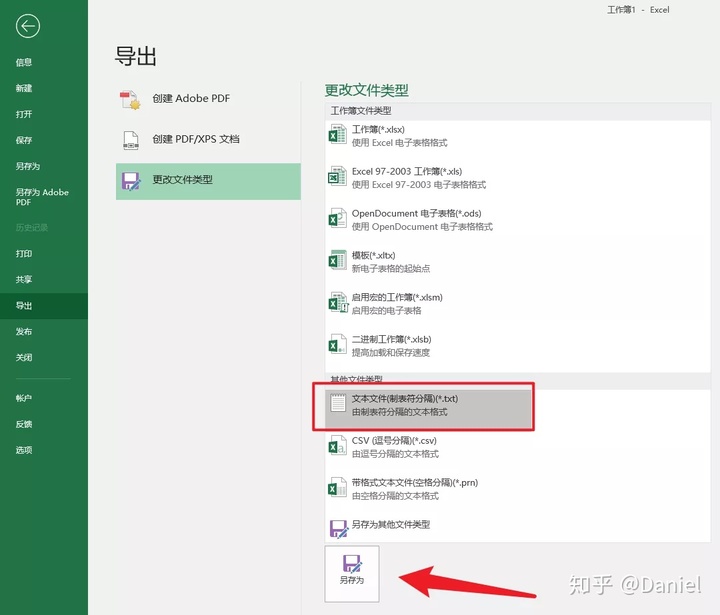
Task: Click the 二进制工作簿 icon
Action: coord(338,344)
